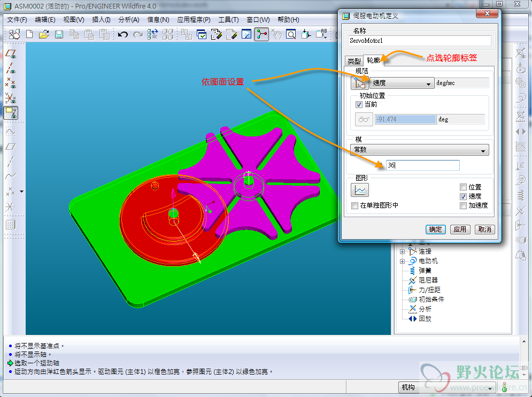The height and width of the screenshot is (397, 532).
Task: Click the motion axis selection icon beside 速度
Action: [x=360, y=83]
